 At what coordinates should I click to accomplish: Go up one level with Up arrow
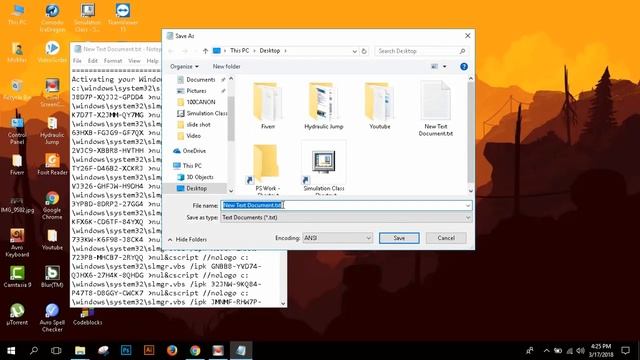[x=205, y=51]
